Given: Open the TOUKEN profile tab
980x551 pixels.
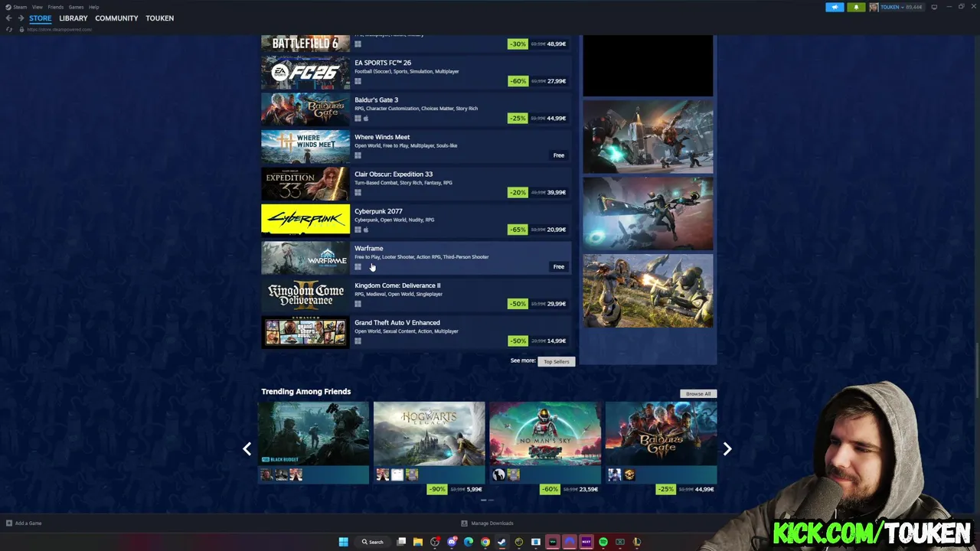Looking at the screenshot, I should tap(160, 18).
